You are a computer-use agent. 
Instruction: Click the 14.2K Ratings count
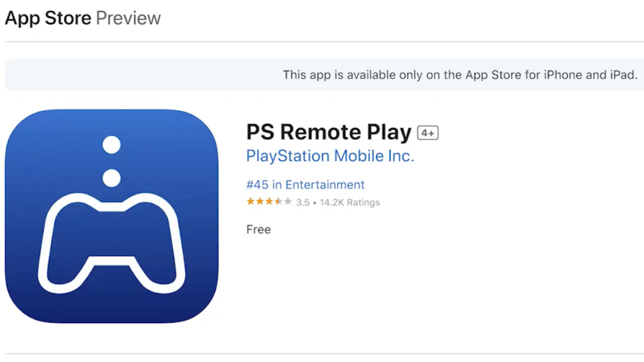tap(350, 202)
